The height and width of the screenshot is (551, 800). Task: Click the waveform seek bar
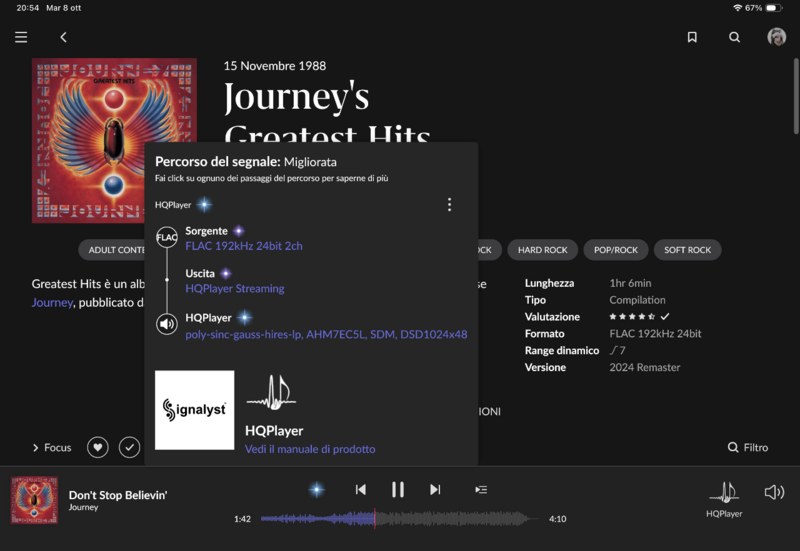pos(400,519)
